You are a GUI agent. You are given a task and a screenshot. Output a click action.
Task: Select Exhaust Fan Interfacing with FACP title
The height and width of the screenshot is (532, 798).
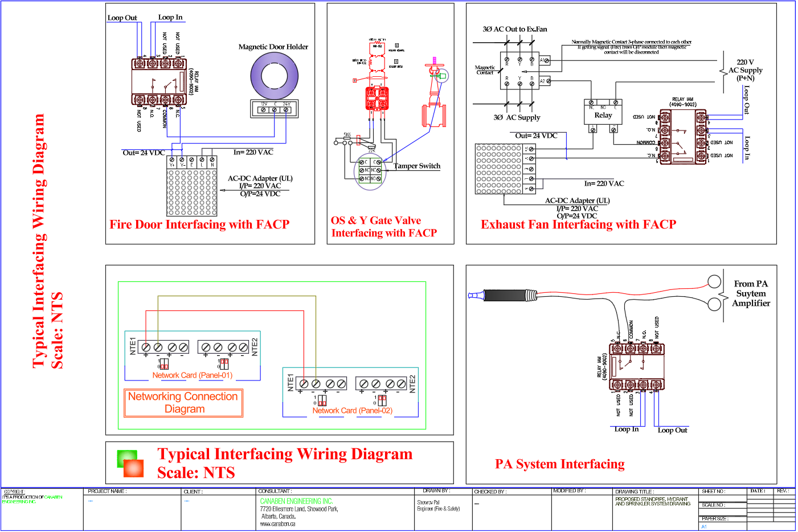578,224
